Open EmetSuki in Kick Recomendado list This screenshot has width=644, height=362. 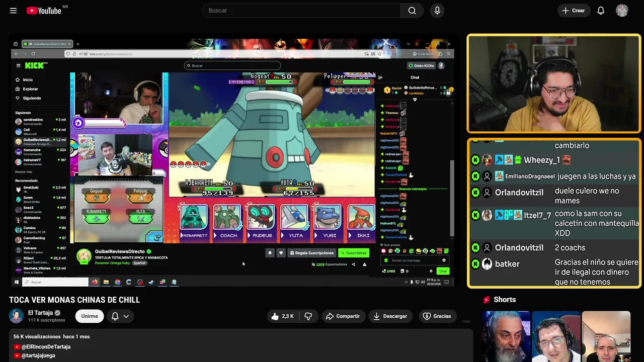tap(40, 189)
